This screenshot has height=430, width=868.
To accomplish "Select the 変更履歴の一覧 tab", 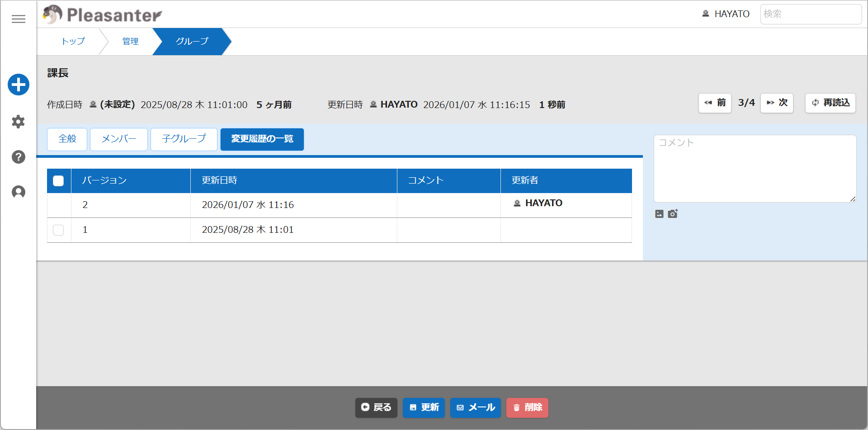I will 262,139.
